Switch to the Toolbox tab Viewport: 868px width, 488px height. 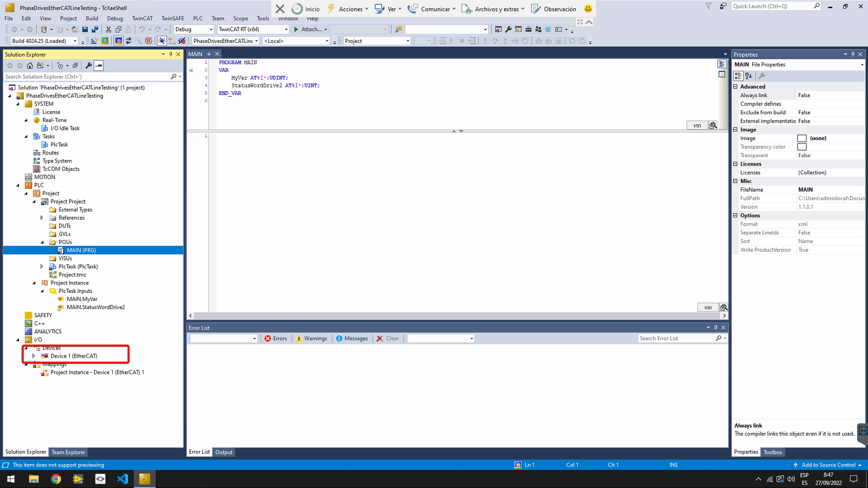773,452
